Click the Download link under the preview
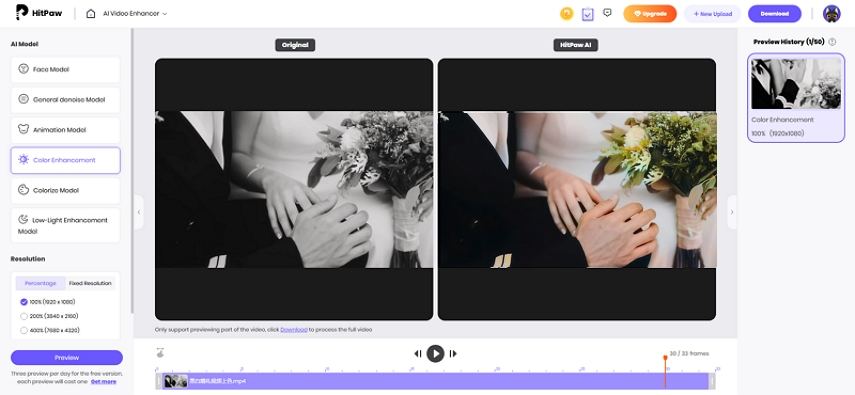The width and height of the screenshot is (855, 395). point(294,330)
